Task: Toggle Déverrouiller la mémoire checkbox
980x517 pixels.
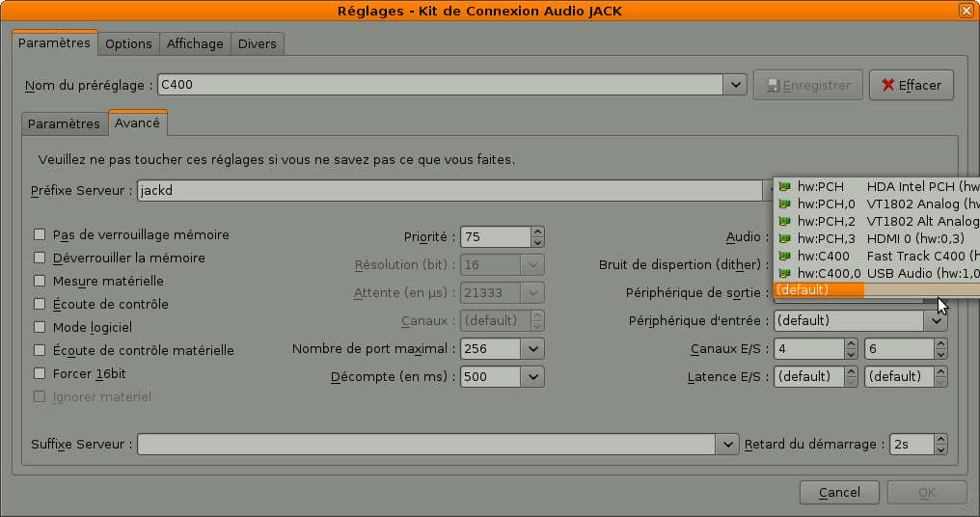Action: point(40,258)
